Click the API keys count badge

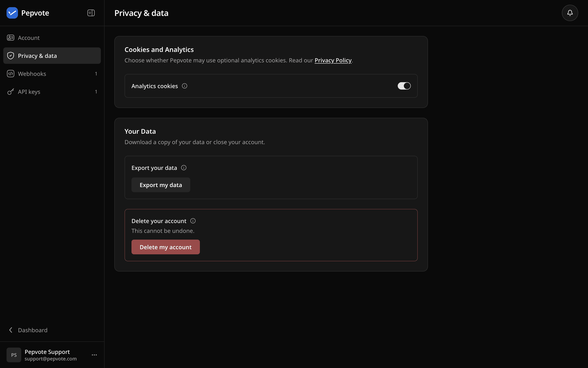click(96, 92)
